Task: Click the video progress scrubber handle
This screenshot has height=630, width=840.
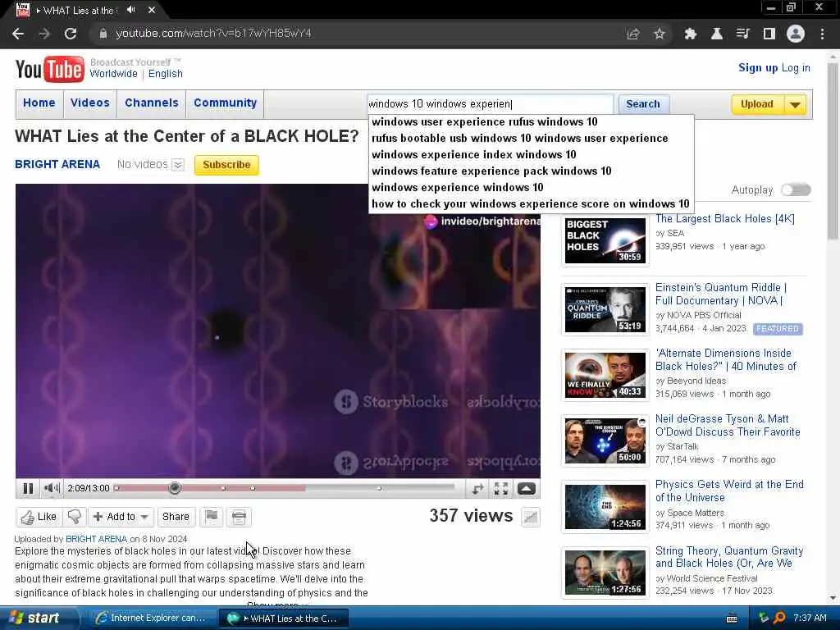Action: pos(174,488)
